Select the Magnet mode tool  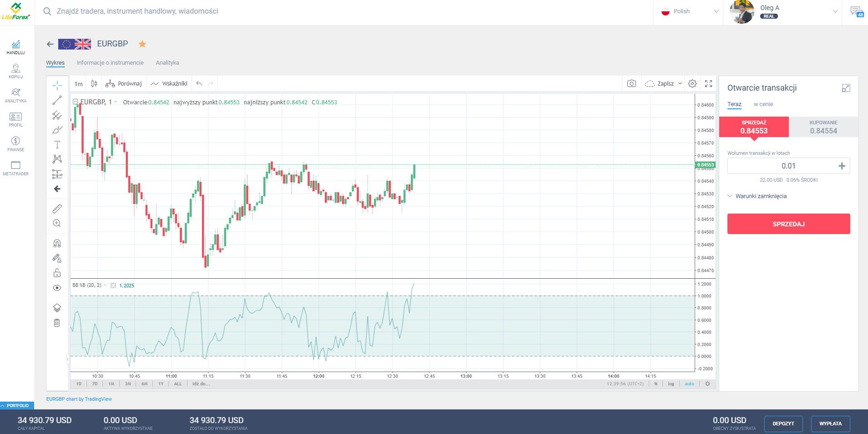57,243
